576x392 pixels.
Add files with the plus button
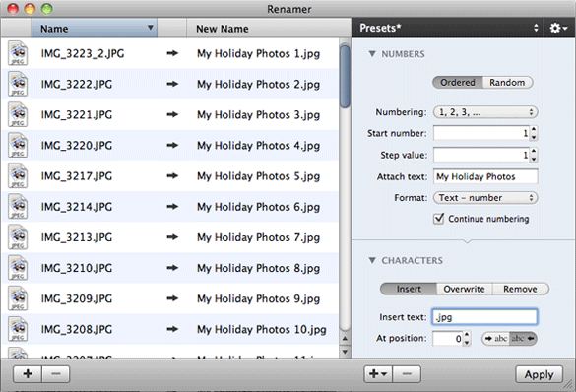click(x=28, y=374)
